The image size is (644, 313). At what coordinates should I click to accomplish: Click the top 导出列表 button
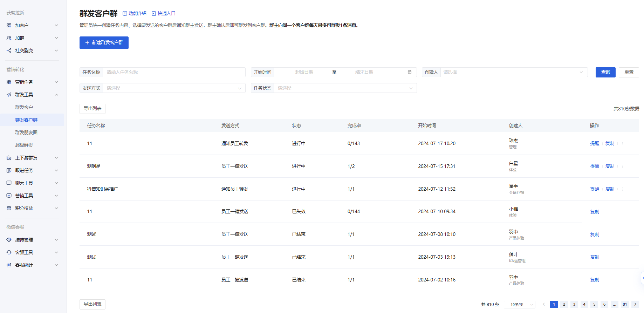click(93, 109)
